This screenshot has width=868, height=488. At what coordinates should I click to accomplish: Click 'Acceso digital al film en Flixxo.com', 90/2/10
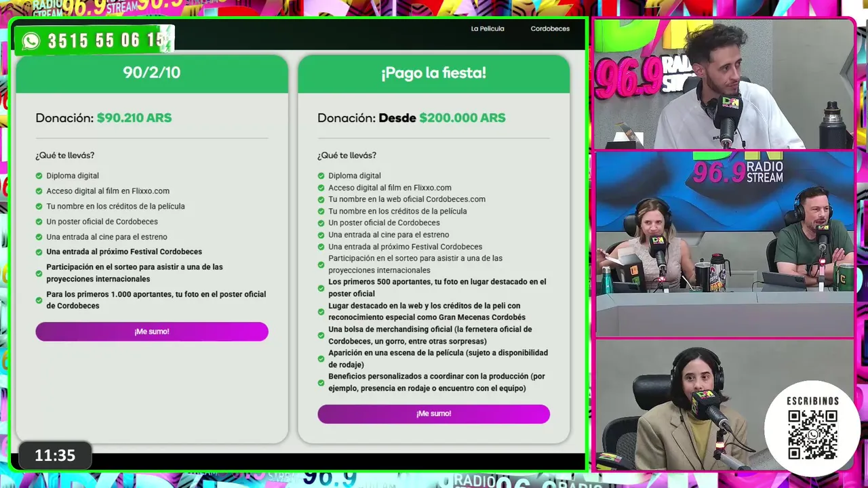[108, 191]
